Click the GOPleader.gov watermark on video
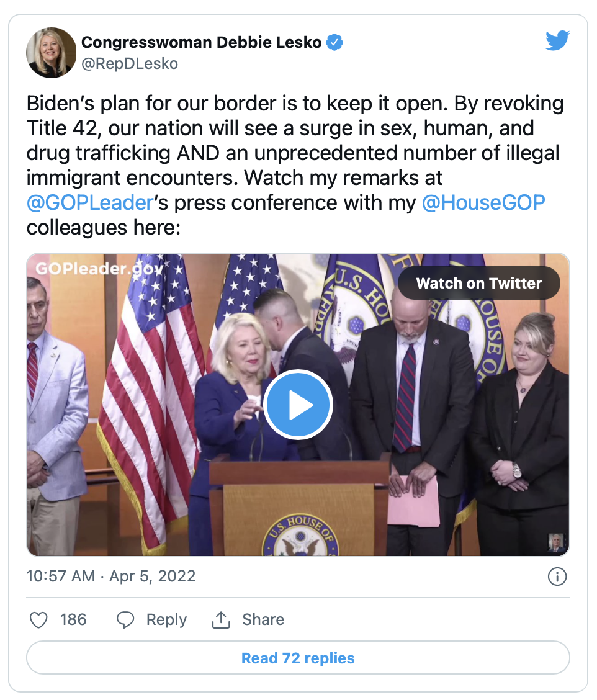Viewport: 597px width, 700px height. pyautogui.click(x=99, y=269)
